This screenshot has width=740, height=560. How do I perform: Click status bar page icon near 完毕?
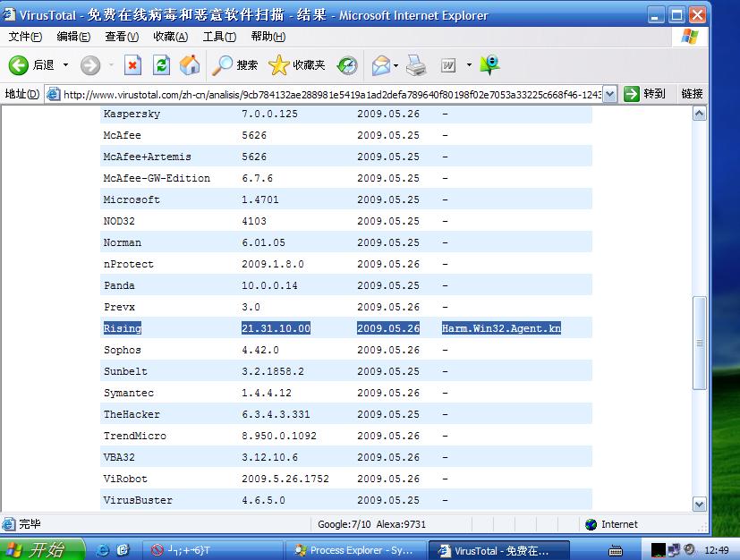(x=8, y=523)
